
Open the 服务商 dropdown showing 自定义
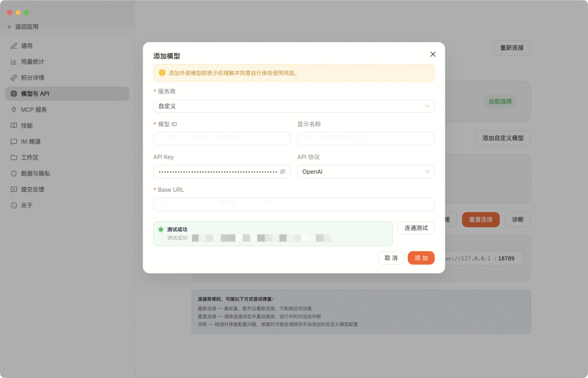pyautogui.click(x=293, y=106)
